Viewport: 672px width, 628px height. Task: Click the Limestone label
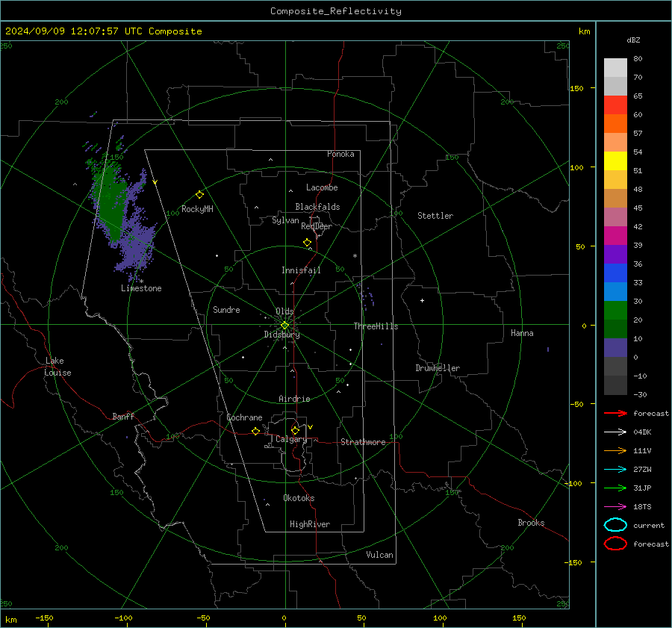[141, 288]
